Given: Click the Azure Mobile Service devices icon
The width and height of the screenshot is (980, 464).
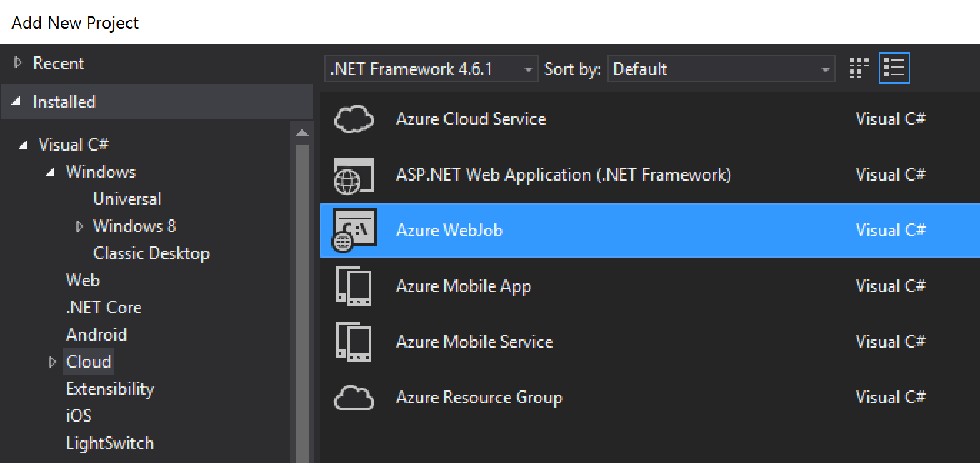Looking at the screenshot, I should (x=354, y=343).
